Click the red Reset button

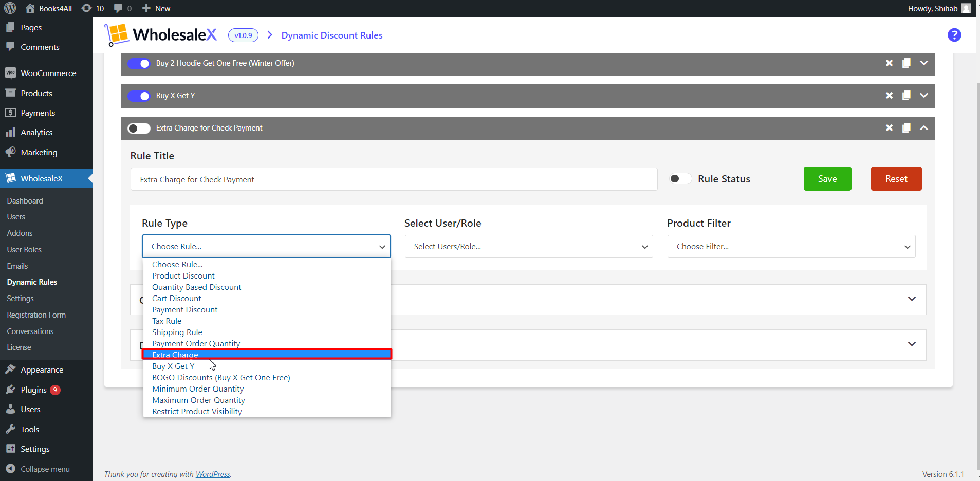tap(896, 179)
